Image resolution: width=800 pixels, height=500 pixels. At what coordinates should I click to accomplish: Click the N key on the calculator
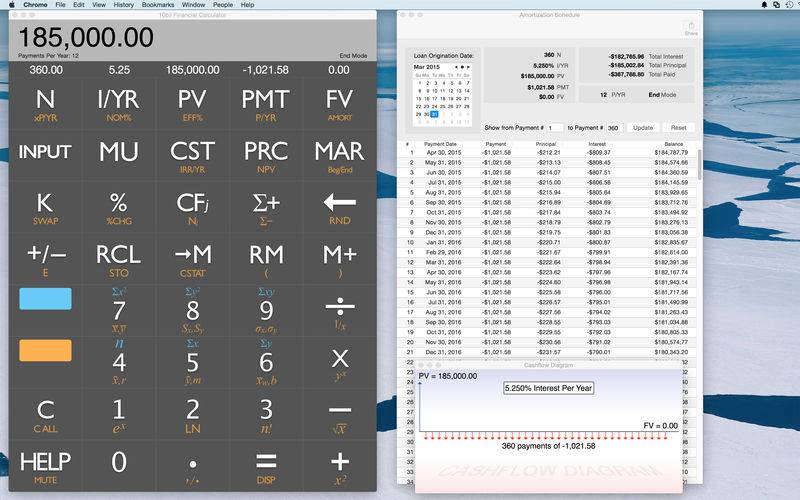[x=45, y=104]
